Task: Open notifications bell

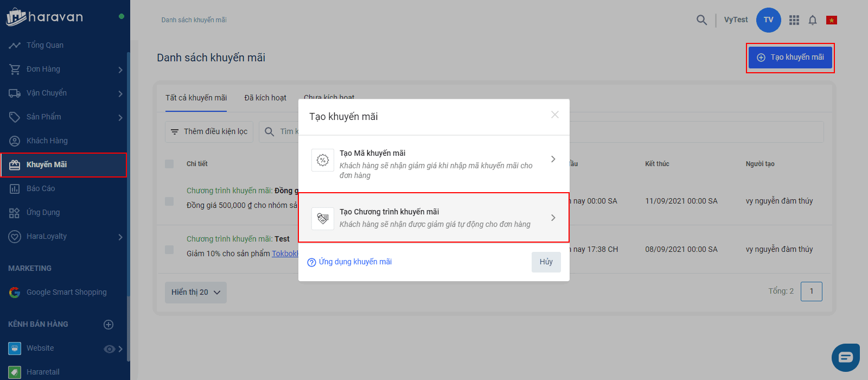Action: pyautogui.click(x=813, y=20)
